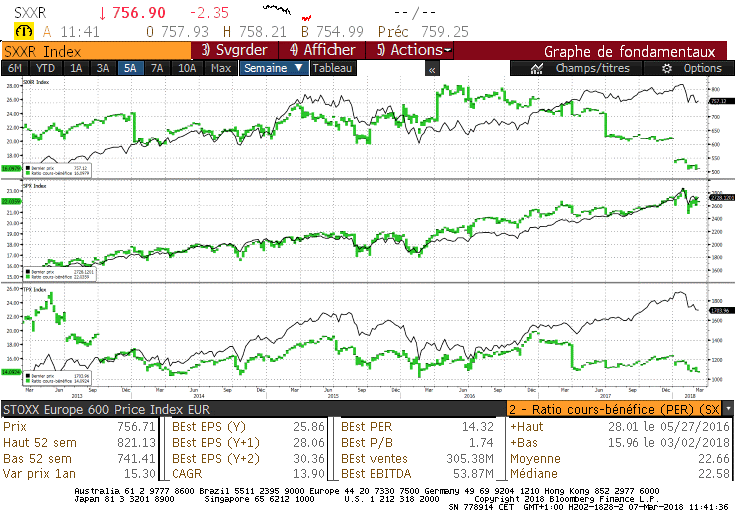Select the YTD time range

click(46, 69)
